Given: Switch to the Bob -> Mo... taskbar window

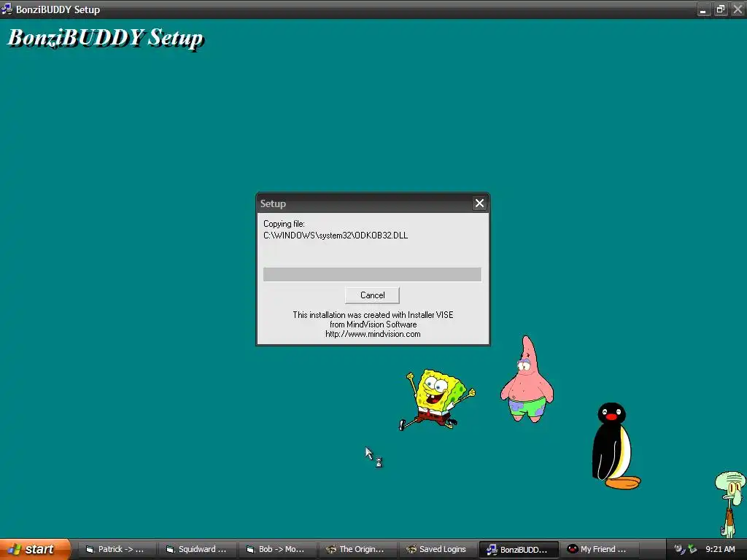Looking at the screenshot, I should [276, 549].
